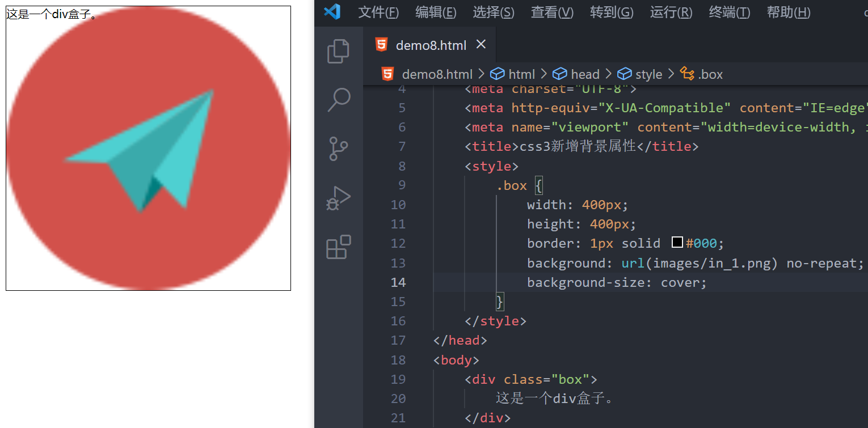Switch to the demo8.html tab
This screenshot has width=868, height=428.
click(x=429, y=45)
